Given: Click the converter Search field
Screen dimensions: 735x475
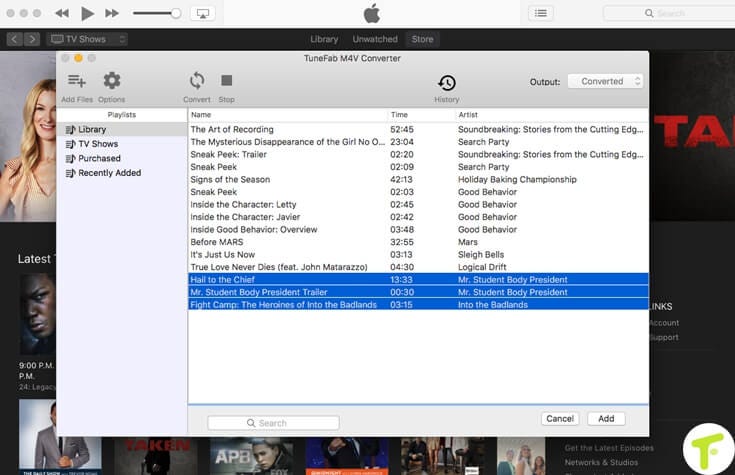Looking at the screenshot, I should pos(273,423).
